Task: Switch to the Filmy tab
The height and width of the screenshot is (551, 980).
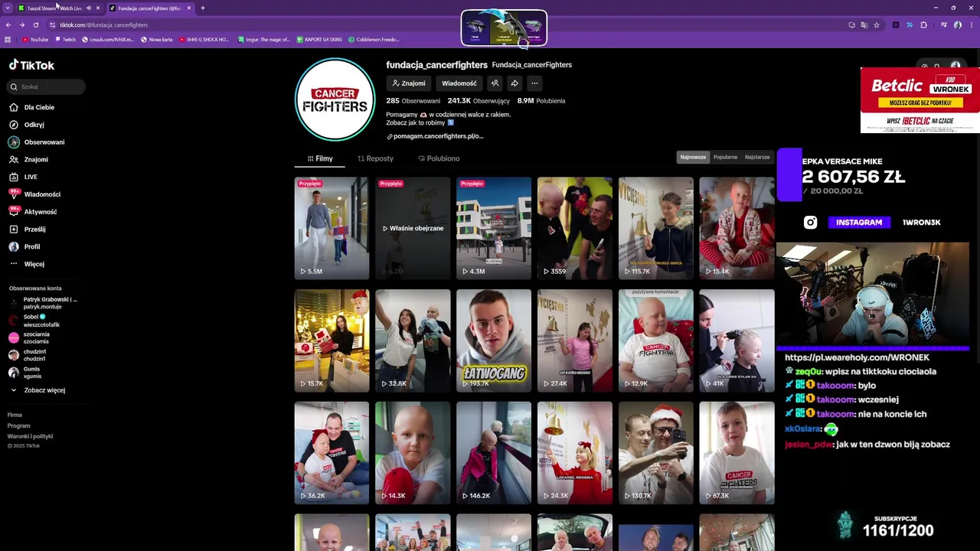Action: coord(320,158)
